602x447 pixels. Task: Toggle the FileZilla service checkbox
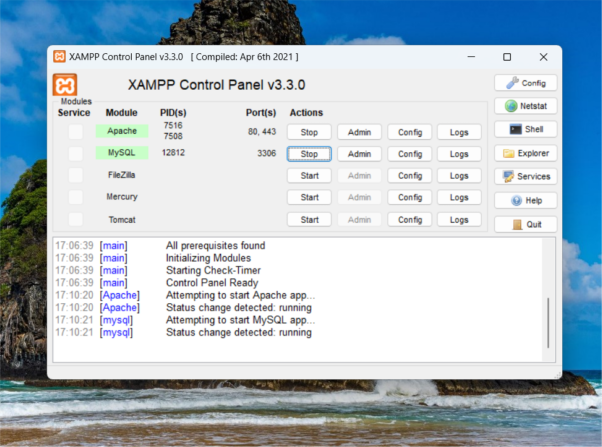(75, 175)
